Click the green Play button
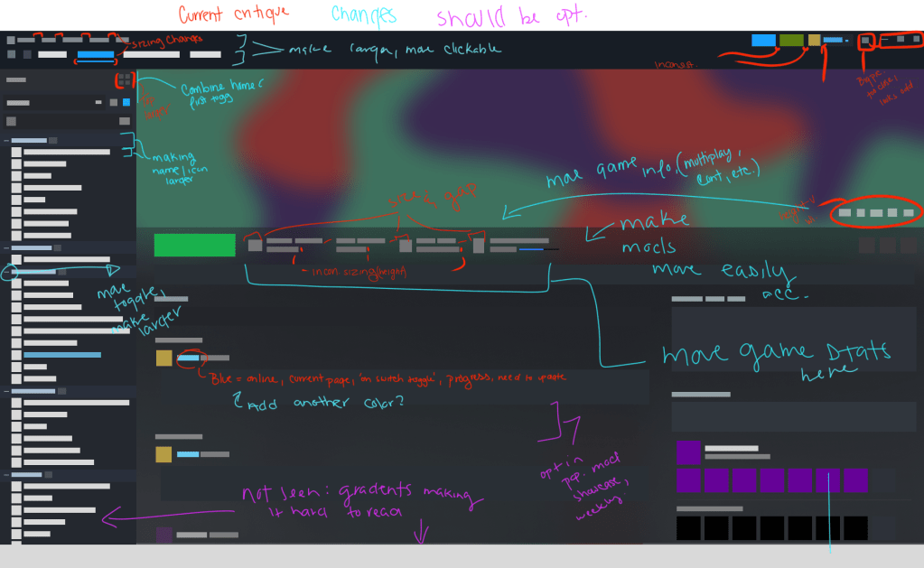Image resolution: width=924 pixels, height=568 pixels. pos(194,245)
